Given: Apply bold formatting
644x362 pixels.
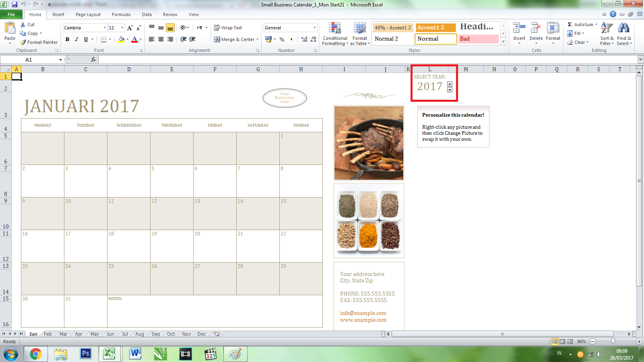Looking at the screenshot, I should pos(67,39).
